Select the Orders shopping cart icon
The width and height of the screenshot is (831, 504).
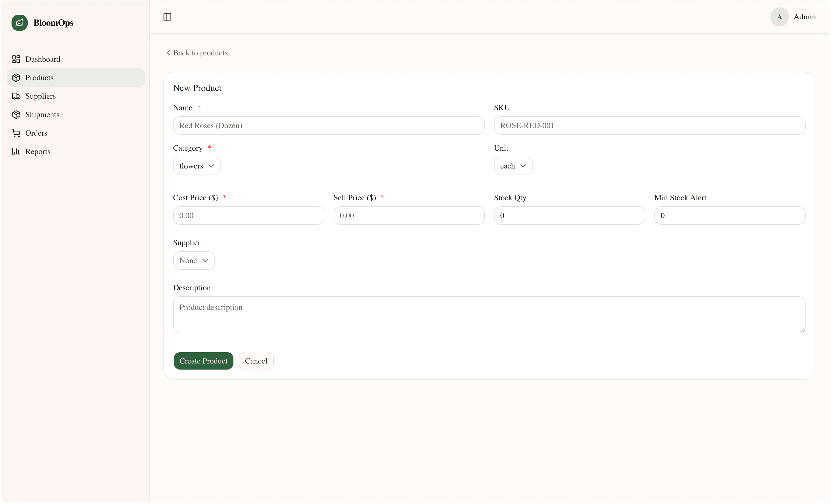pyautogui.click(x=16, y=133)
